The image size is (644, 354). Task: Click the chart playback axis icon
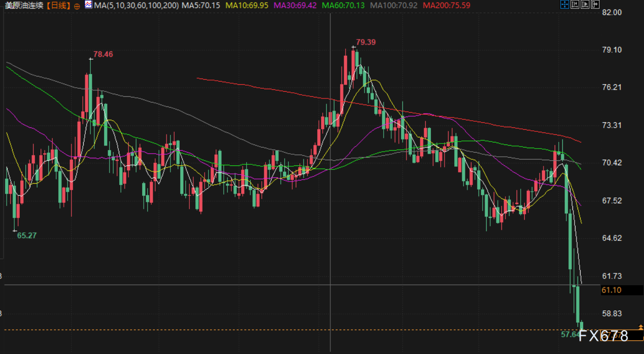click(586, 5)
